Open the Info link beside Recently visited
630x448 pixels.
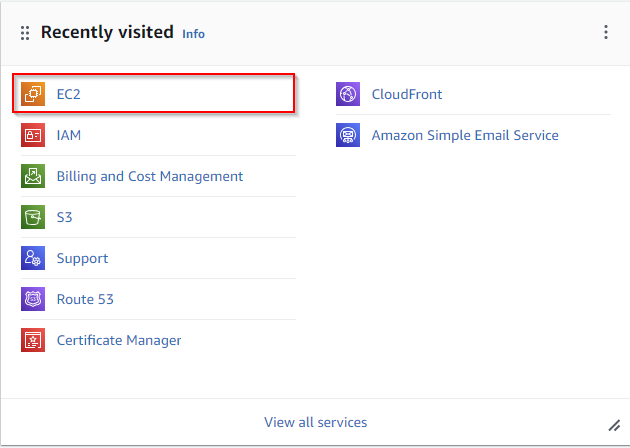coord(193,34)
